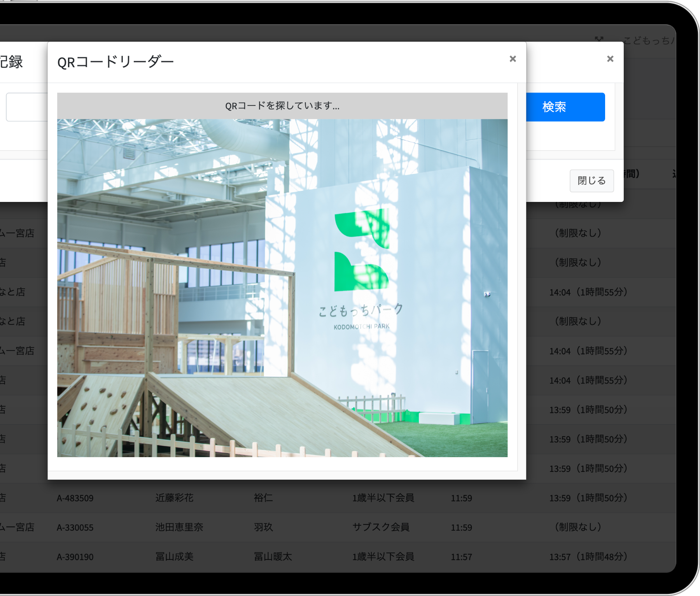
Task: Click guardian name 近藤彩花
Action: (174, 498)
